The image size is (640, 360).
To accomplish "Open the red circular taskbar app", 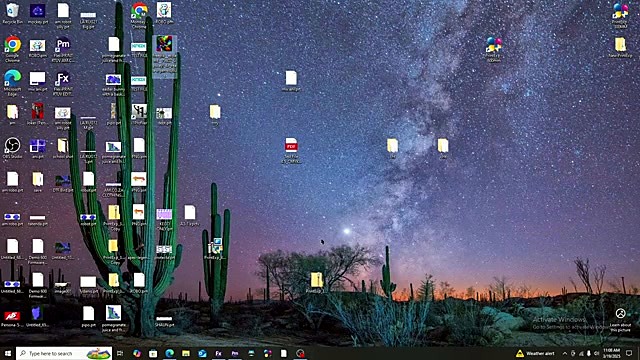I will click(x=300, y=353).
